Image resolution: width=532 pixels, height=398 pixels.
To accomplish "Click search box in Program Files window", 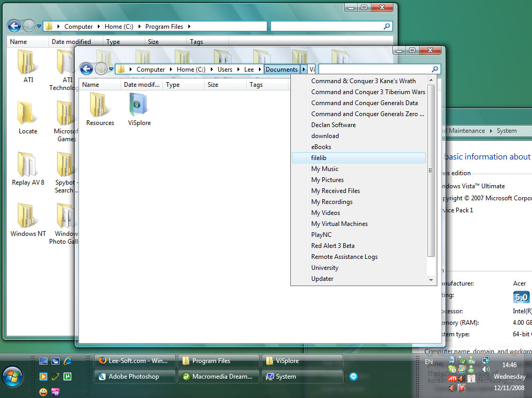I will coord(331,26).
